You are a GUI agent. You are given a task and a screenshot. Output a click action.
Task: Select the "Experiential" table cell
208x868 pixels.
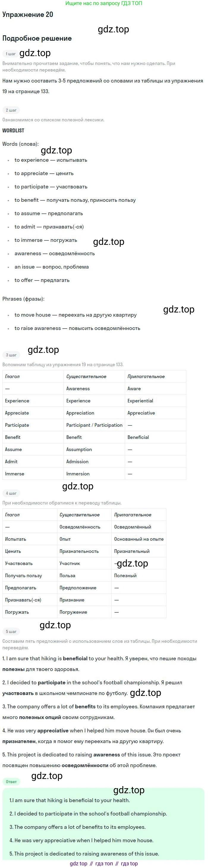pyautogui.click(x=140, y=401)
